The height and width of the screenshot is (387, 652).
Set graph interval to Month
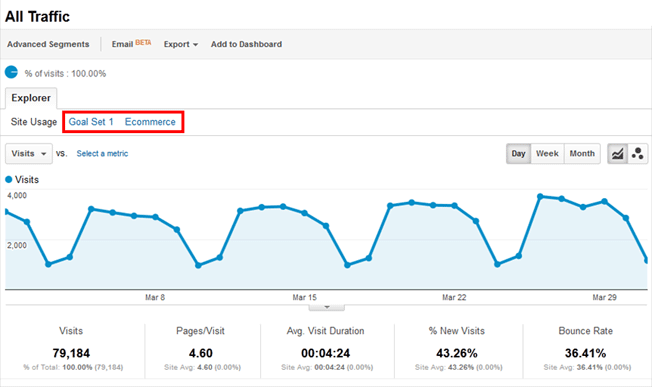[x=582, y=154]
